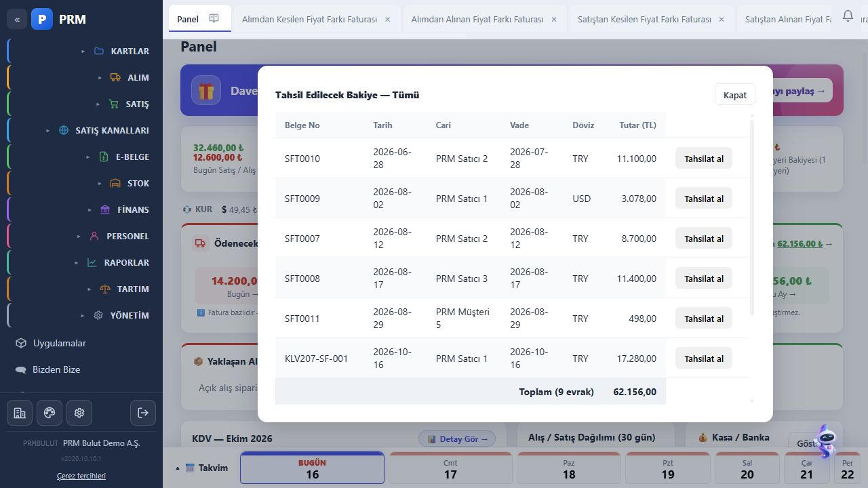The image size is (868, 488).
Task: Click the ALIM truck icon
Action: pyautogui.click(x=115, y=77)
